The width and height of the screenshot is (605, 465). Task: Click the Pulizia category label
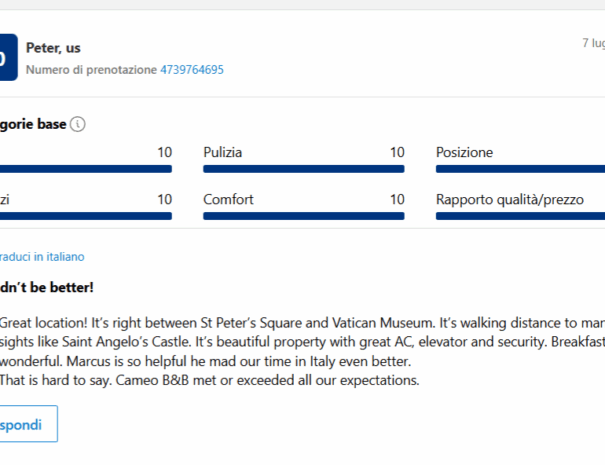tap(223, 153)
